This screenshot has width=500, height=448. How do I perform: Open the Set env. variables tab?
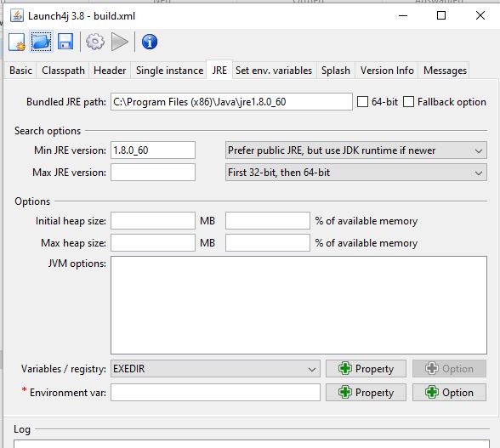tap(274, 71)
